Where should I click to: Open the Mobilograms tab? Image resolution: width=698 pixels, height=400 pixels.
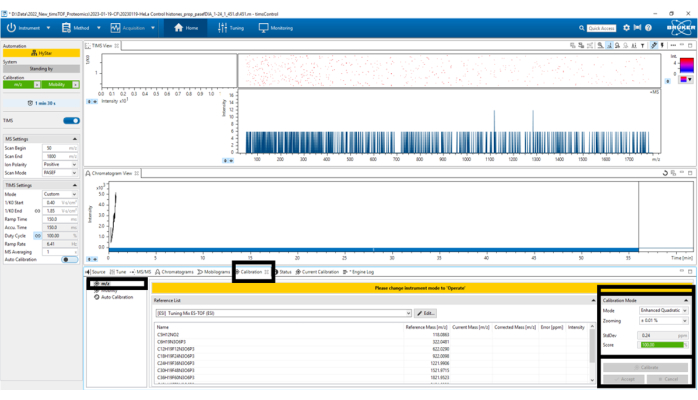coord(214,272)
